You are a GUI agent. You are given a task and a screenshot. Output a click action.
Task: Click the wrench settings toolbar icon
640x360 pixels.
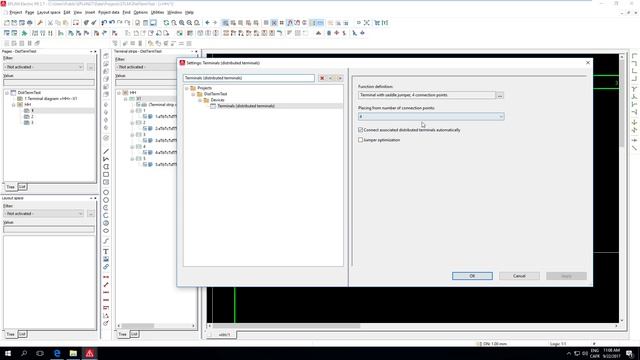pyautogui.click(x=40, y=23)
